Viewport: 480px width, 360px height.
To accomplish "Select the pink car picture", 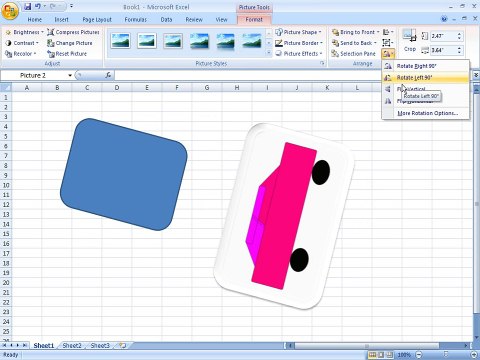I will [284, 216].
